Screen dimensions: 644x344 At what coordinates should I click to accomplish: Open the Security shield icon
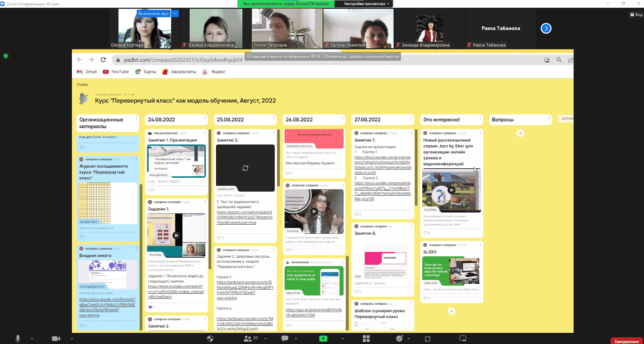point(210,338)
